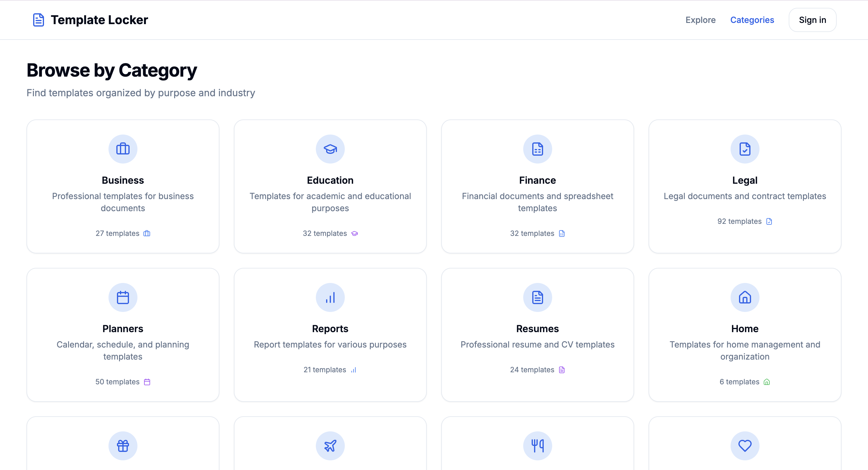Click small calendar icon beside 50 templates
Image resolution: width=868 pixels, height=470 pixels.
pyautogui.click(x=147, y=382)
